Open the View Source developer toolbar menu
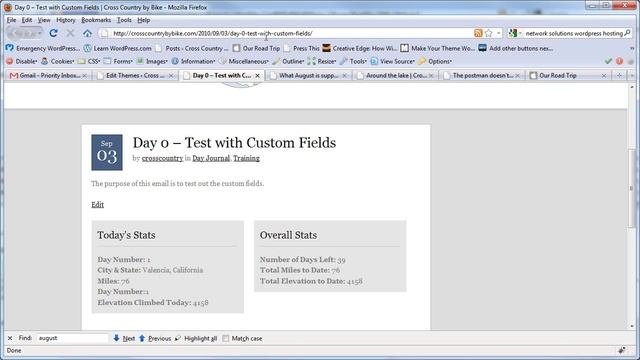Screen dimensions: 640x360 (x=392, y=61)
